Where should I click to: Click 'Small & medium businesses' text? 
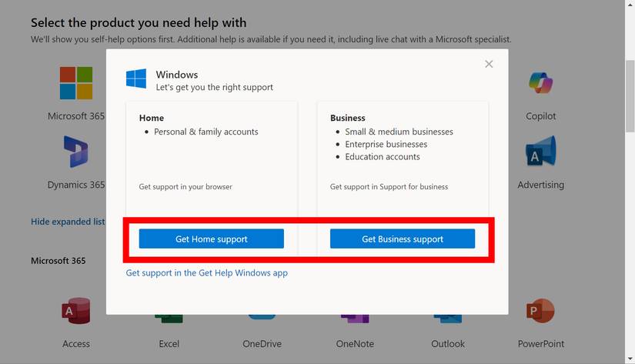[399, 132]
